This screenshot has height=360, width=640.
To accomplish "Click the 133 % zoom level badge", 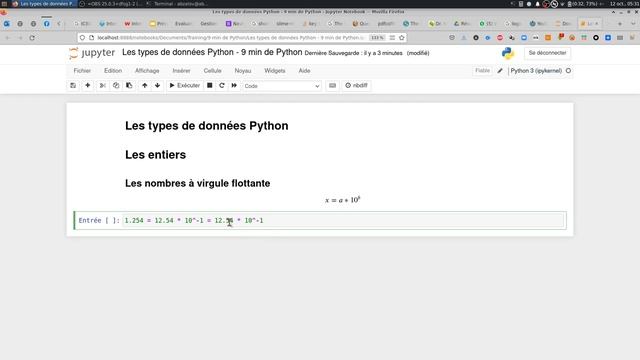I will [x=377, y=38].
